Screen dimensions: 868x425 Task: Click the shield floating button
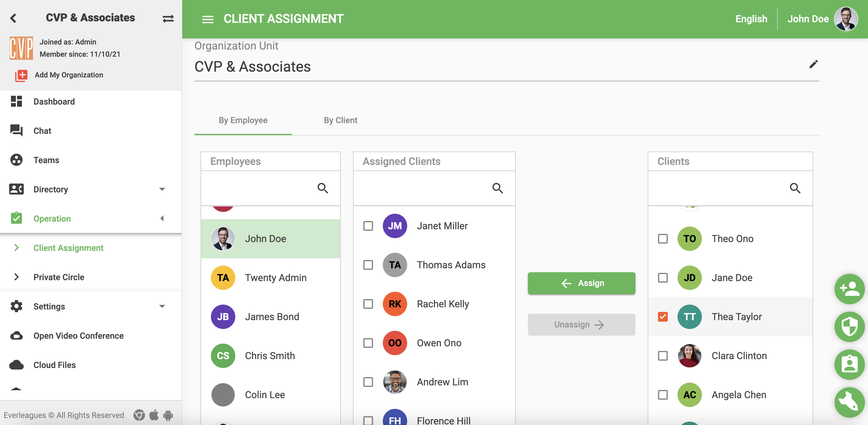849,327
